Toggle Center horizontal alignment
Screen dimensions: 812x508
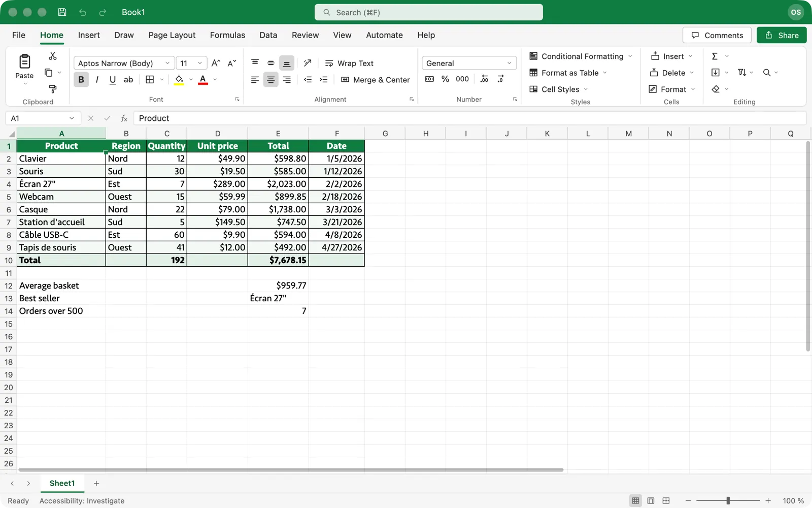(x=271, y=80)
